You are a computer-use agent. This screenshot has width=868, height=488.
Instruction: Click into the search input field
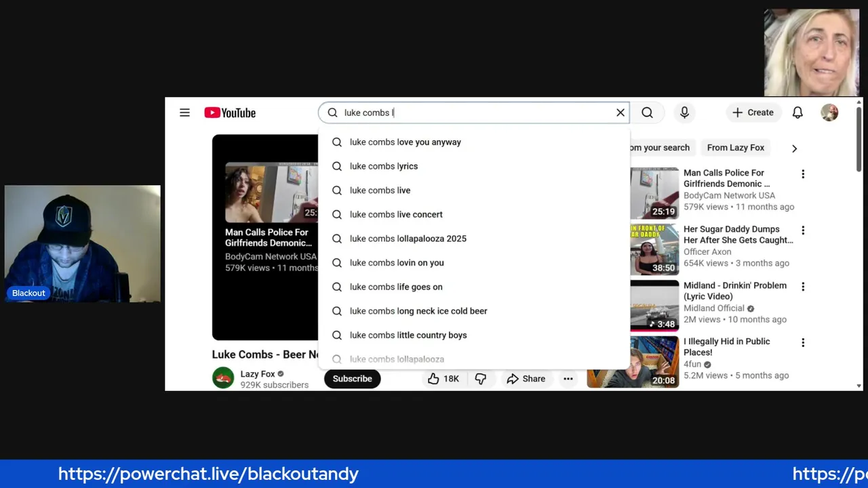coord(475,113)
